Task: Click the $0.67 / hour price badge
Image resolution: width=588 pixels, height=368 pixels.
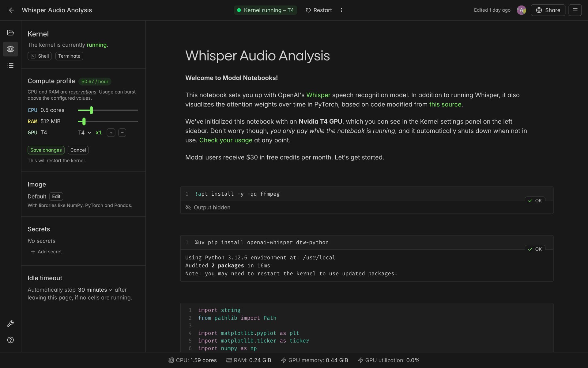Action: [95, 81]
